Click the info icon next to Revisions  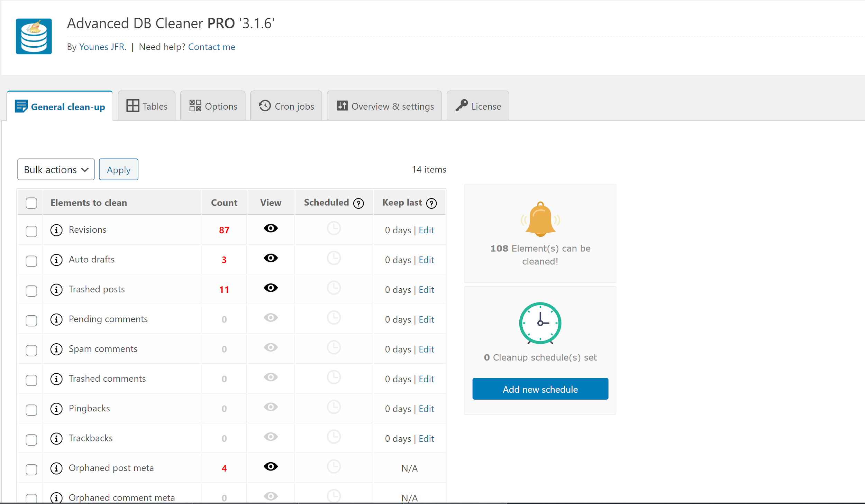pos(56,230)
